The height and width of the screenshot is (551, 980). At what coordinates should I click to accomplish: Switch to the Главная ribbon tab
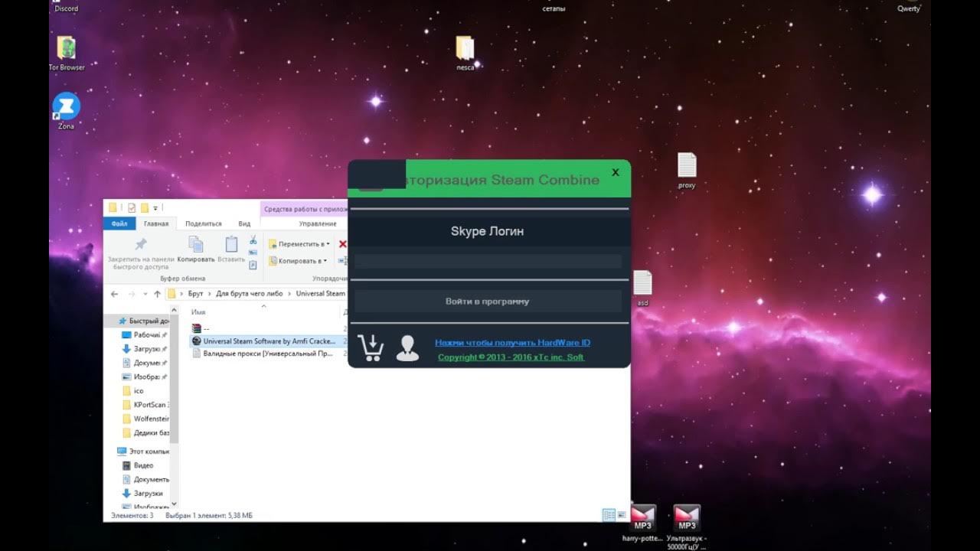tap(156, 223)
